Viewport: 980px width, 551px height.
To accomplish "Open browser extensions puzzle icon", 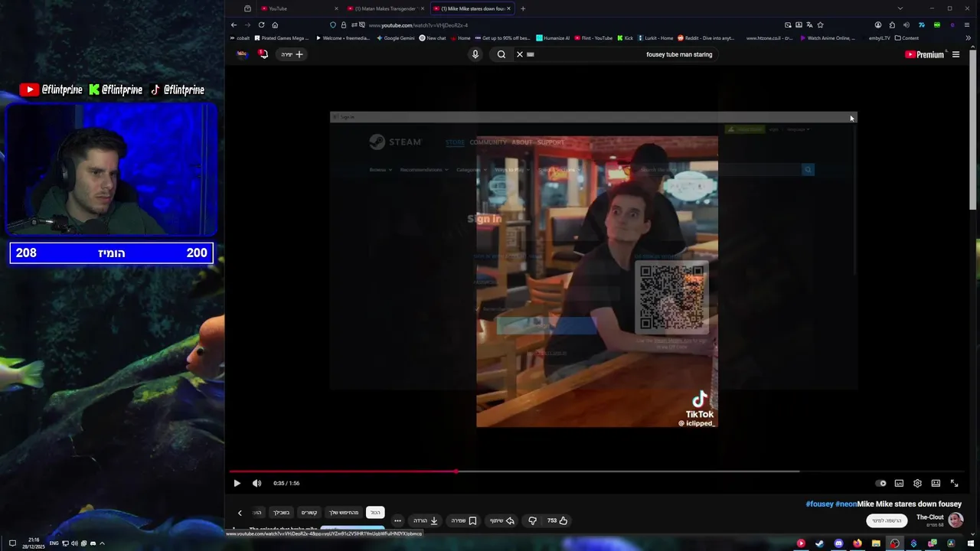I will [x=892, y=25].
